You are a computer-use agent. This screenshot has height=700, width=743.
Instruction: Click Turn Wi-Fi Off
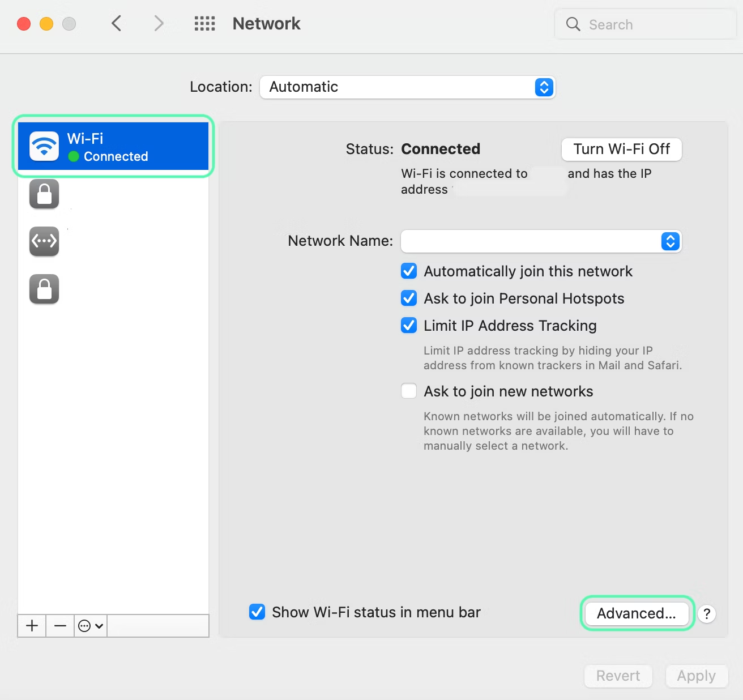click(x=621, y=149)
